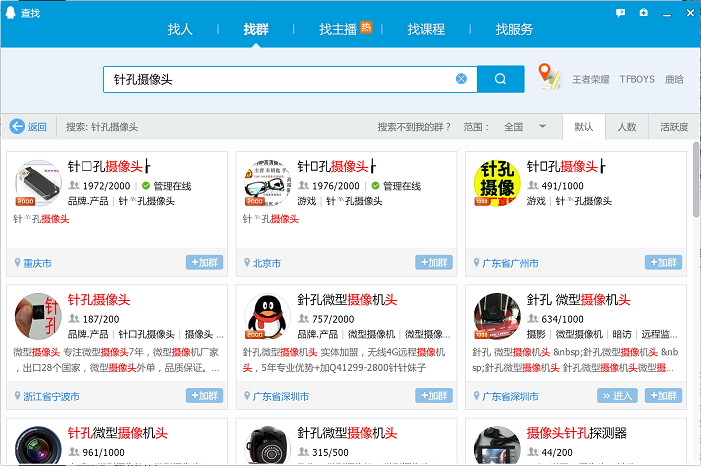Click the 重庆市 location link

tap(38, 263)
